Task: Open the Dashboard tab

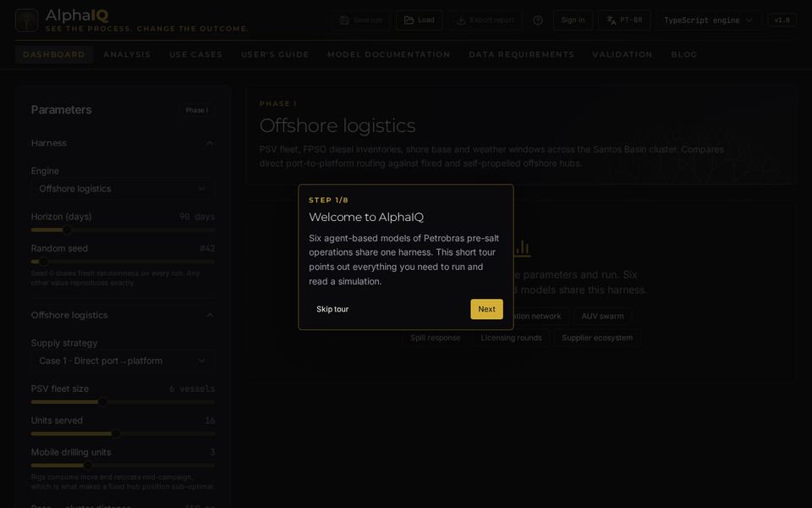Action: [54, 54]
